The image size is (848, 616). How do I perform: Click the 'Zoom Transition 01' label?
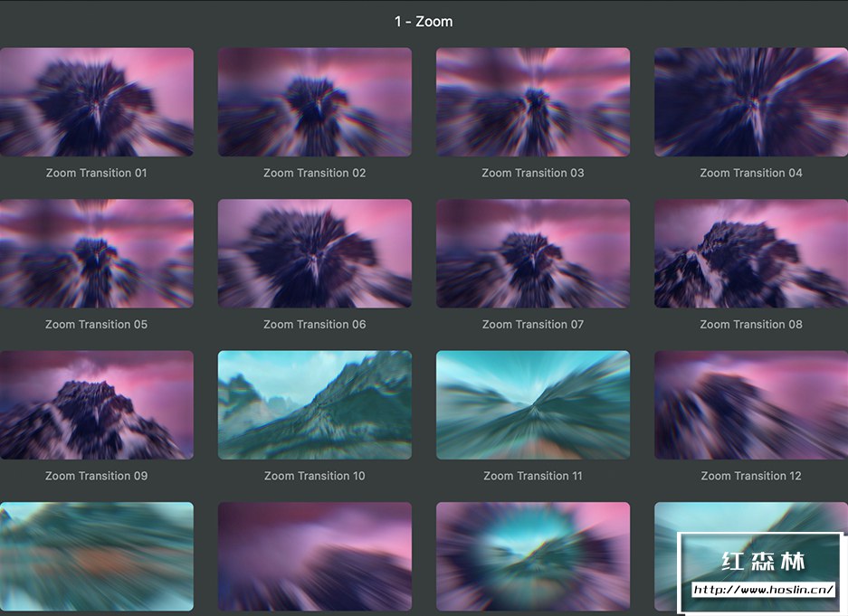tap(96, 173)
